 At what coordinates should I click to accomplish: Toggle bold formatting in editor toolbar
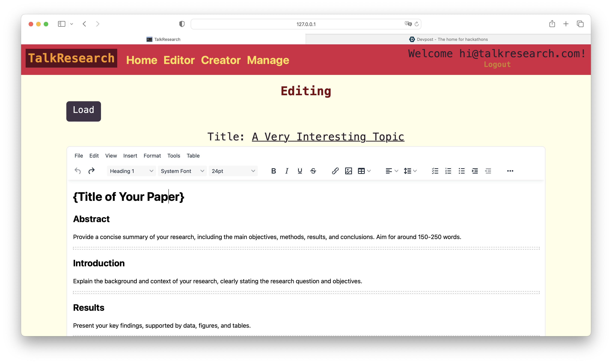pos(273,171)
